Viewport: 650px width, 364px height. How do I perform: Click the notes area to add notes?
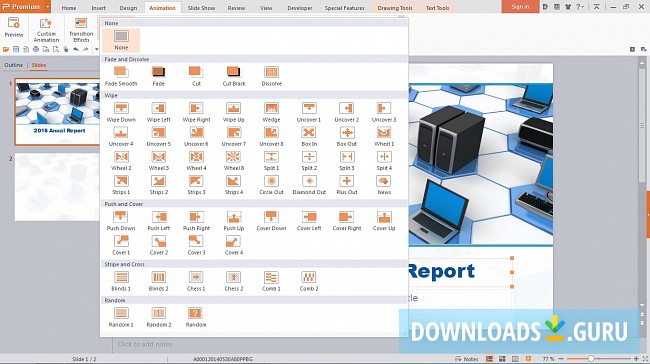(145, 344)
